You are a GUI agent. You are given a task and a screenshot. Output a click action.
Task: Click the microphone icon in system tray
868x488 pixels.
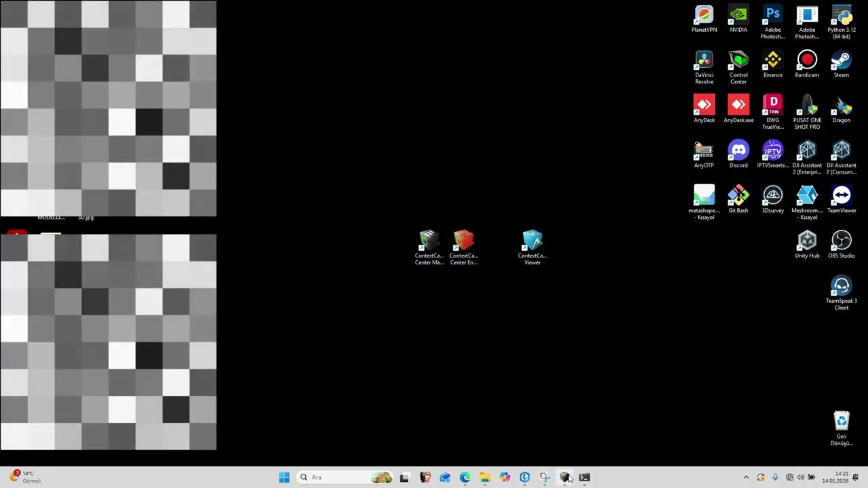click(x=775, y=477)
